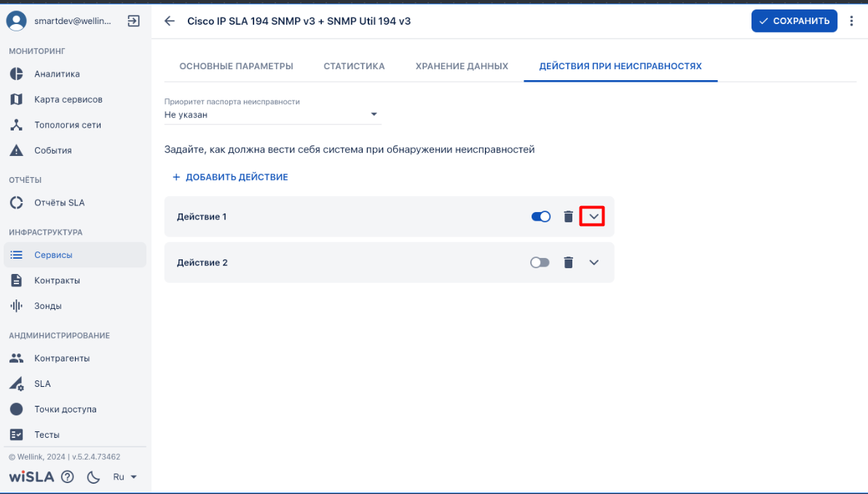
Task: Click the service title Cisco IP SLA 194
Action: pos(299,21)
